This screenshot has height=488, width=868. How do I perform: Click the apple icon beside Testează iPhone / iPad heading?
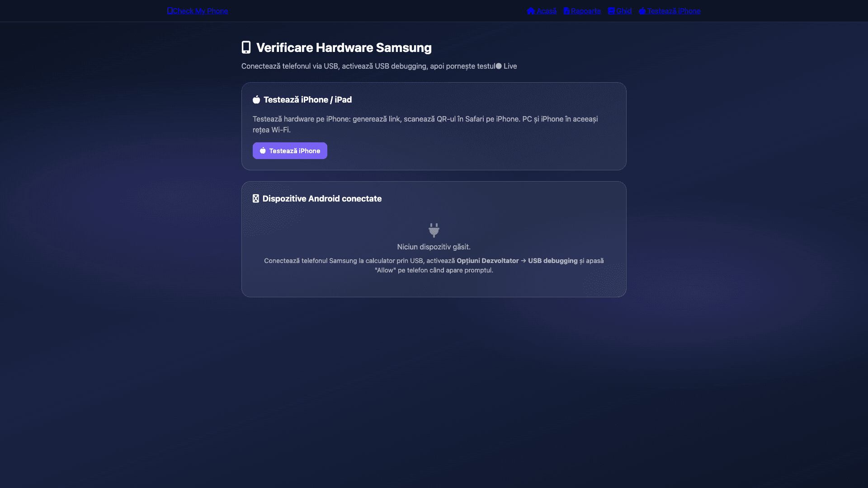click(x=256, y=99)
